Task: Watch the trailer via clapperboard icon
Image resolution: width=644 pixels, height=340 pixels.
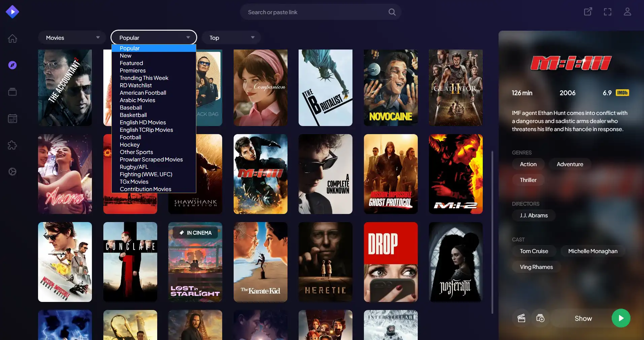Action: (x=521, y=318)
